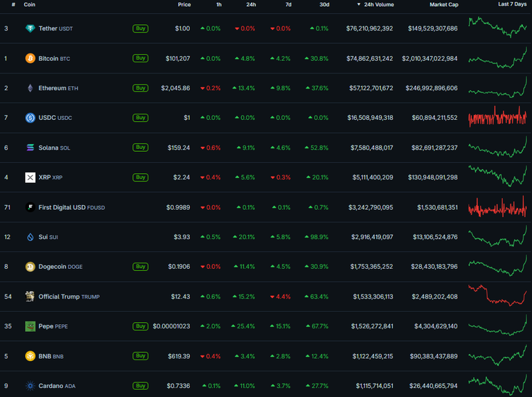
Task: Click Solana market cap $82,691,287,237
Action: 434,148
